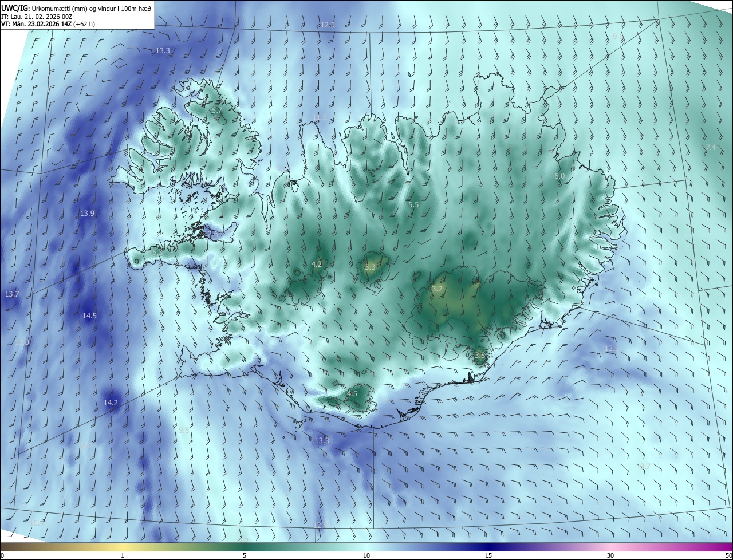Click the '(+62 h)' forecast offset text
The image size is (733, 560).
84,23
